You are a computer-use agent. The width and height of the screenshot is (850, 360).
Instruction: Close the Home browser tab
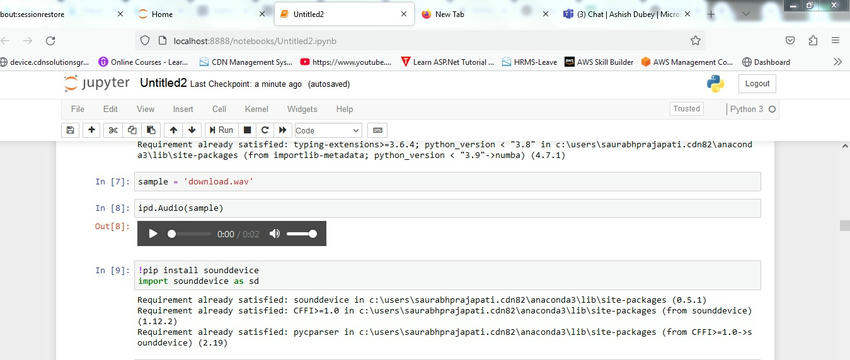[262, 14]
